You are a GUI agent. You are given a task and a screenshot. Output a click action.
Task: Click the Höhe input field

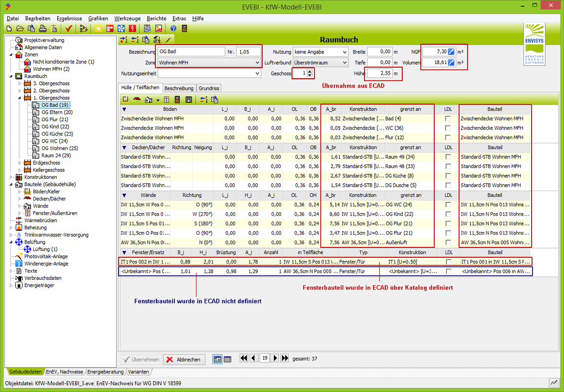pyautogui.click(x=380, y=73)
